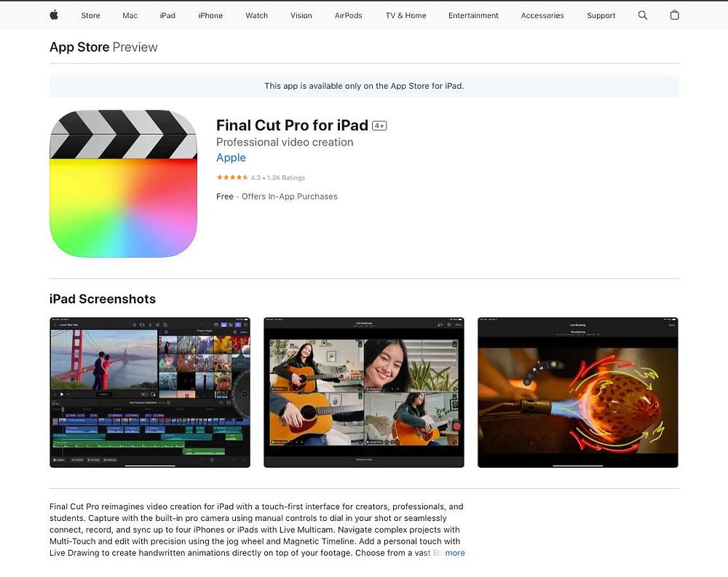728x577 pixels.
Task: Open the Live Drawing glassblowing screenshot
Action: [x=578, y=392]
